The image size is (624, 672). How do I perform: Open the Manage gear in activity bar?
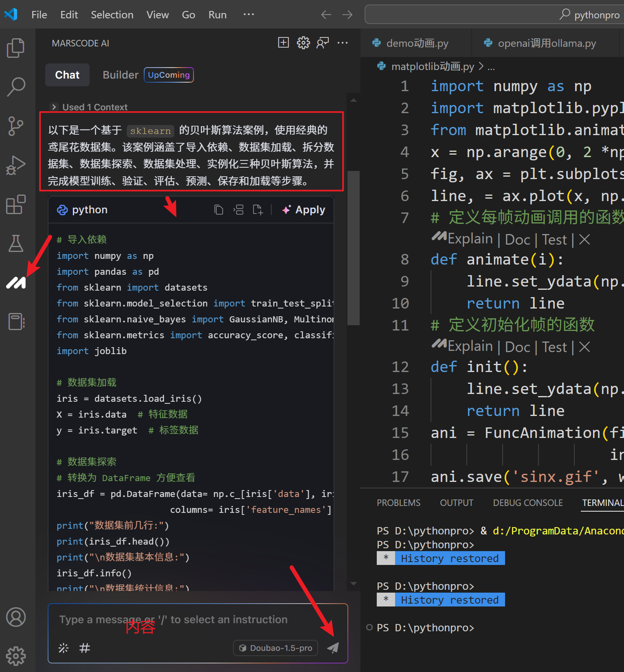click(x=16, y=656)
